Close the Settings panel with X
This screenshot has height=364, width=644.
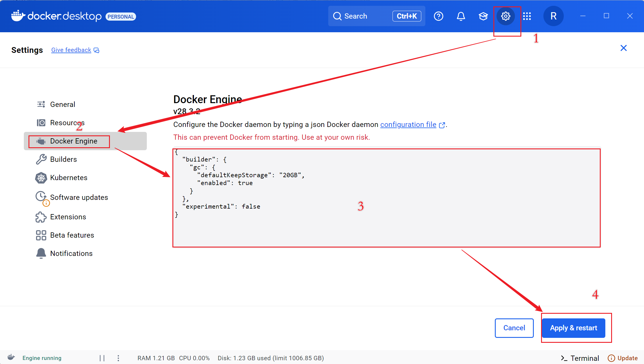[623, 48]
